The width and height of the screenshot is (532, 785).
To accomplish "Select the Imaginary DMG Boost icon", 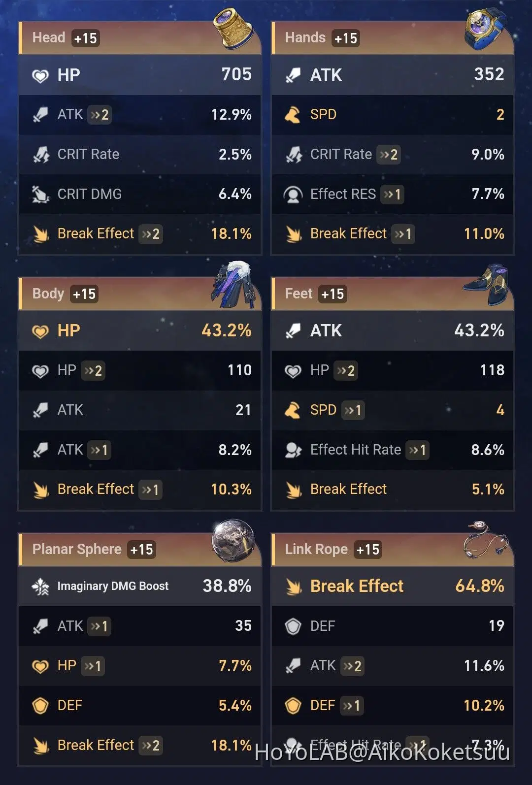I will coord(42,586).
